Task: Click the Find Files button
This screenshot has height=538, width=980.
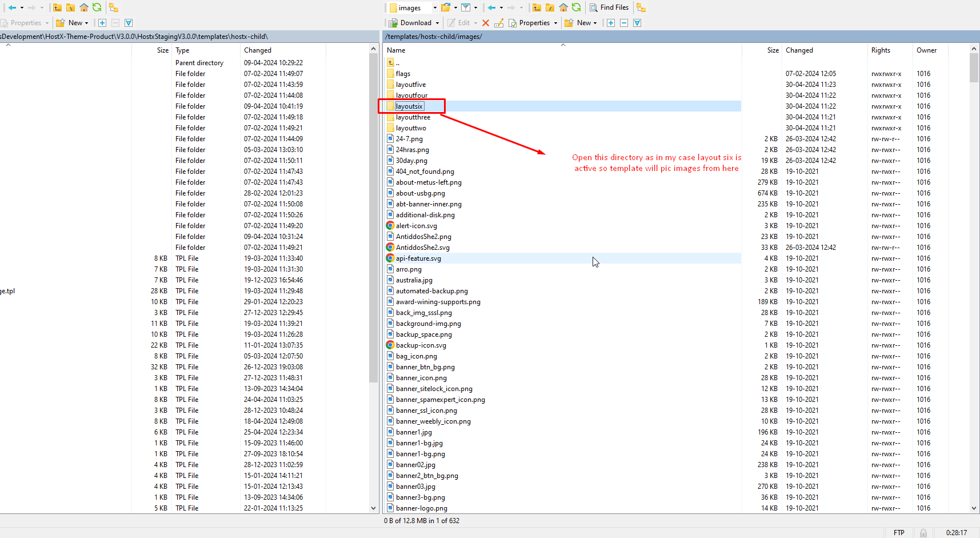Action: point(609,7)
